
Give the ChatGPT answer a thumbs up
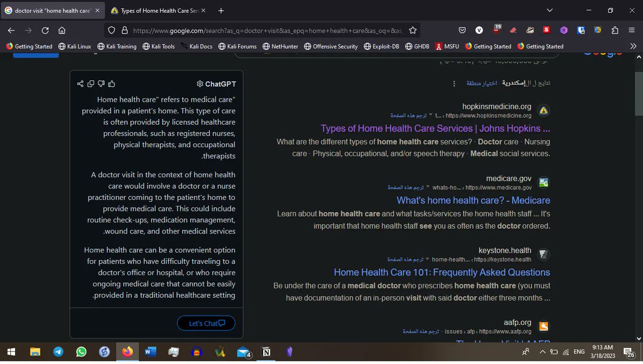(x=111, y=84)
